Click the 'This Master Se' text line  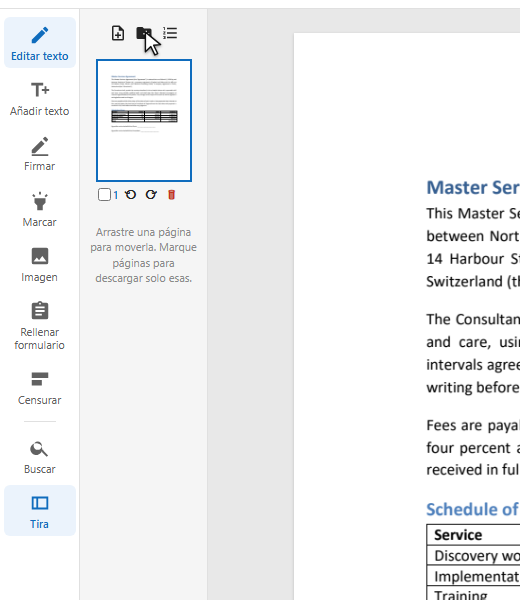[473, 214]
